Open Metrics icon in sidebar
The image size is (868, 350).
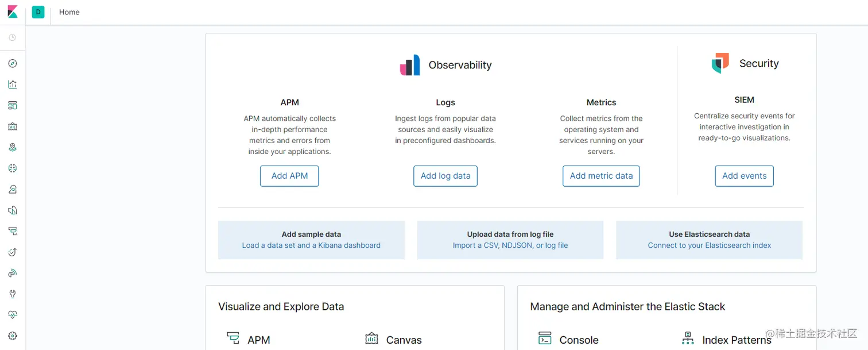point(13,190)
